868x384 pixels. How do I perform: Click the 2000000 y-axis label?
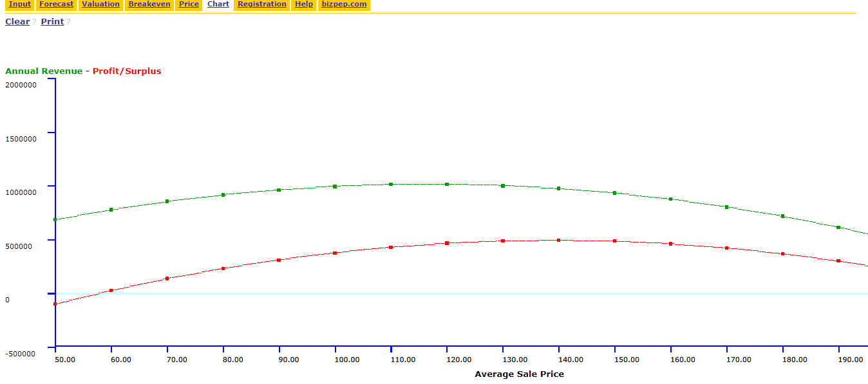pos(21,84)
